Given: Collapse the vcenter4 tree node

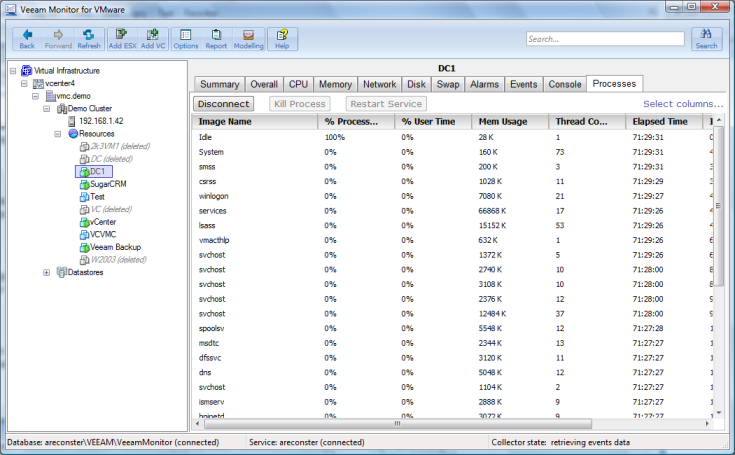Looking at the screenshot, I should point(22,83).
